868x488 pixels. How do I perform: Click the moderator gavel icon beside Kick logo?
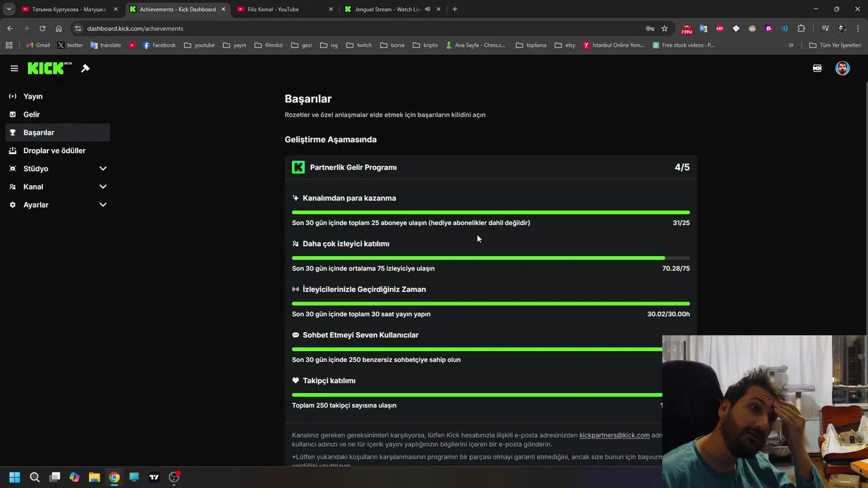[85, 68]
